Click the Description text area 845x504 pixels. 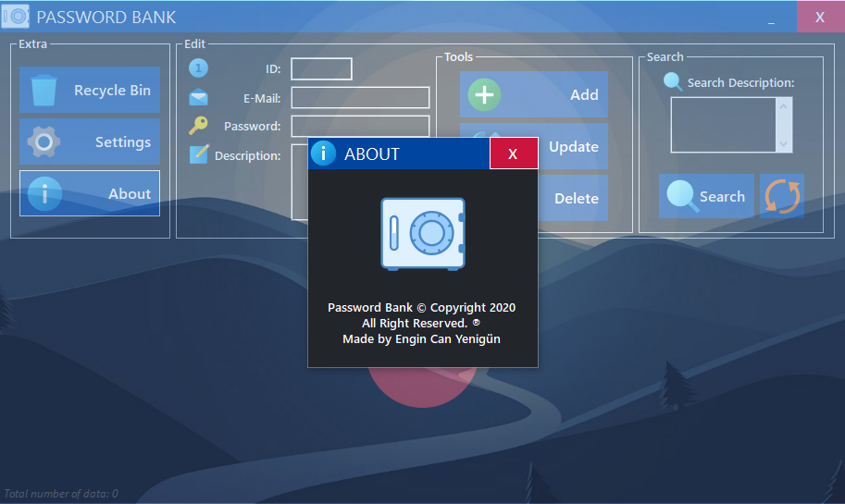300,182
